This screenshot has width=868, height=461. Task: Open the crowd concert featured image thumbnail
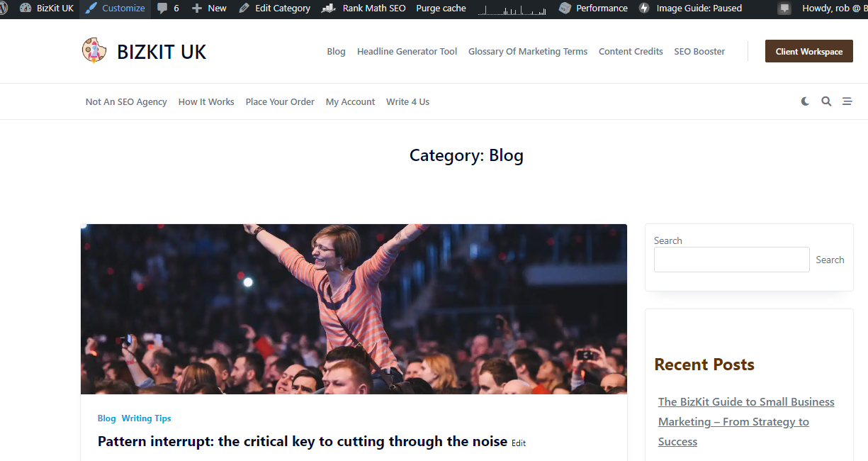point(354,309)
